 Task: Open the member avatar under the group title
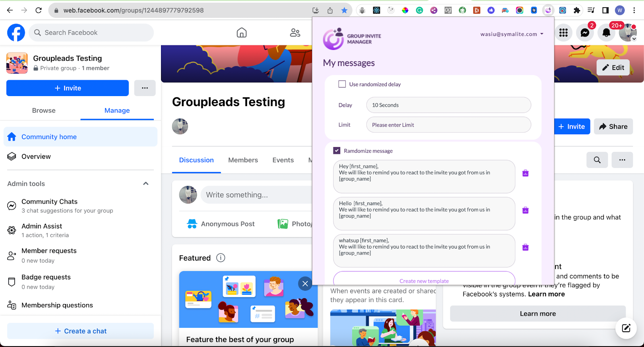pyautogui.click(x=180, y=126)
